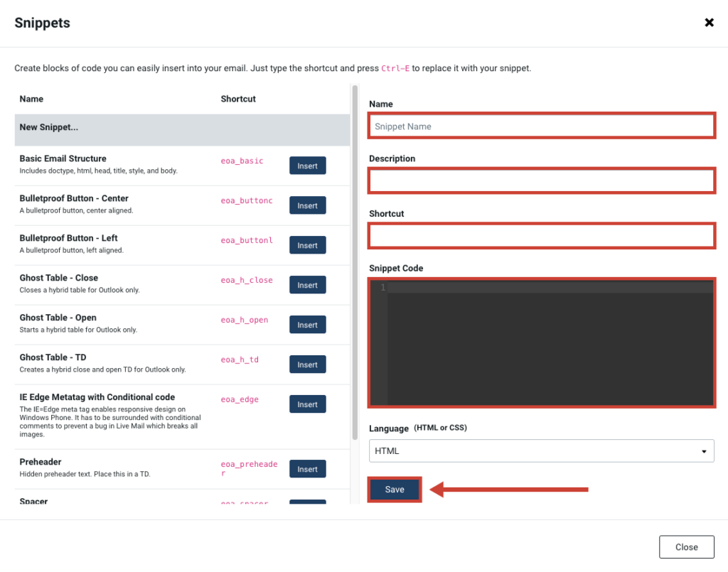Close the Snippets dialog with X icon

(x=709, y=23)
